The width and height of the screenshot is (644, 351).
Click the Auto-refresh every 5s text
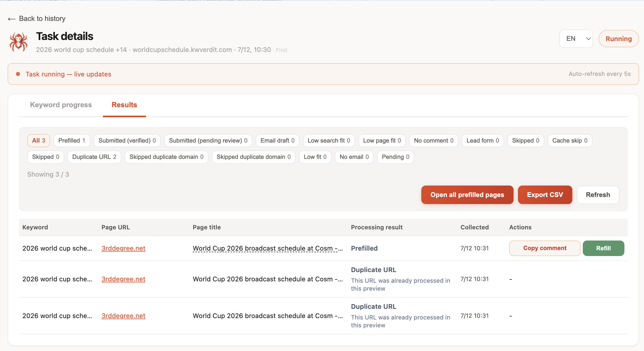tap(600, 74)
